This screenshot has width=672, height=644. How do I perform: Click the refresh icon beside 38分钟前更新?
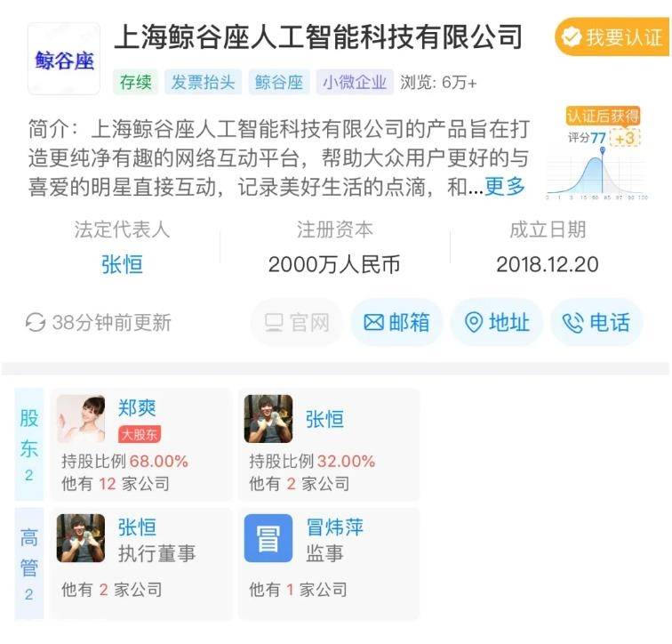pyautogui.click(x=36, y=322)
